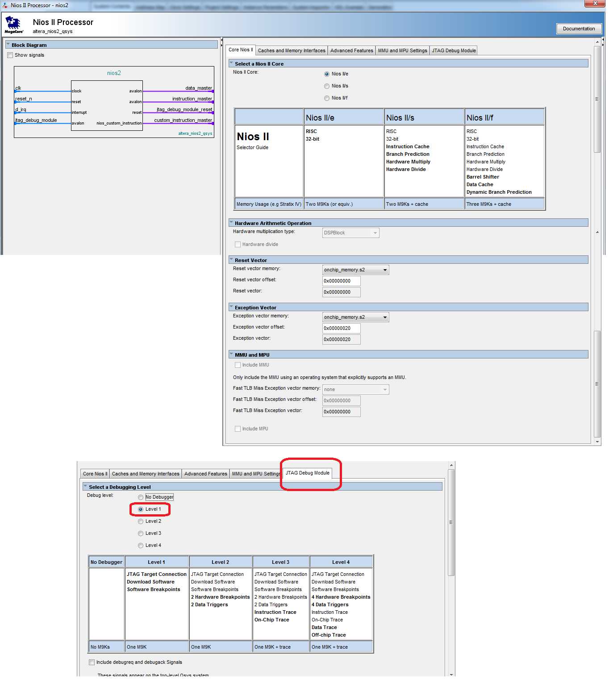Toggle the Show signals checkbox
This screenshot has width=609, height=700.
[10, 55]
